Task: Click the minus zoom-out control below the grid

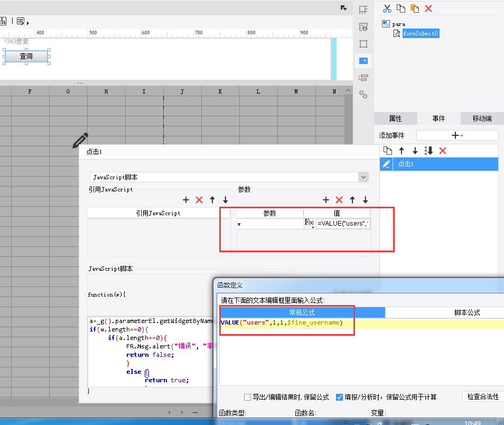Action: point(195,412)
